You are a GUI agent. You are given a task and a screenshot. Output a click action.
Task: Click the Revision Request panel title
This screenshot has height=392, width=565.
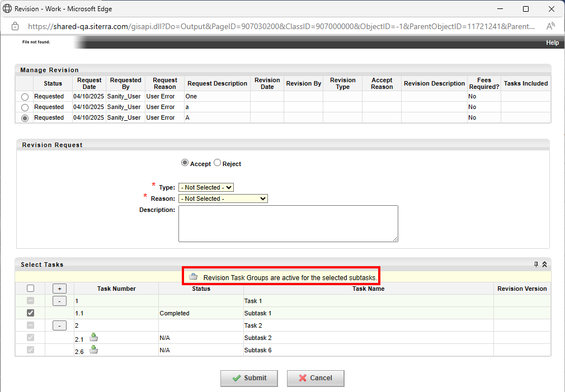tap(52, 145)
